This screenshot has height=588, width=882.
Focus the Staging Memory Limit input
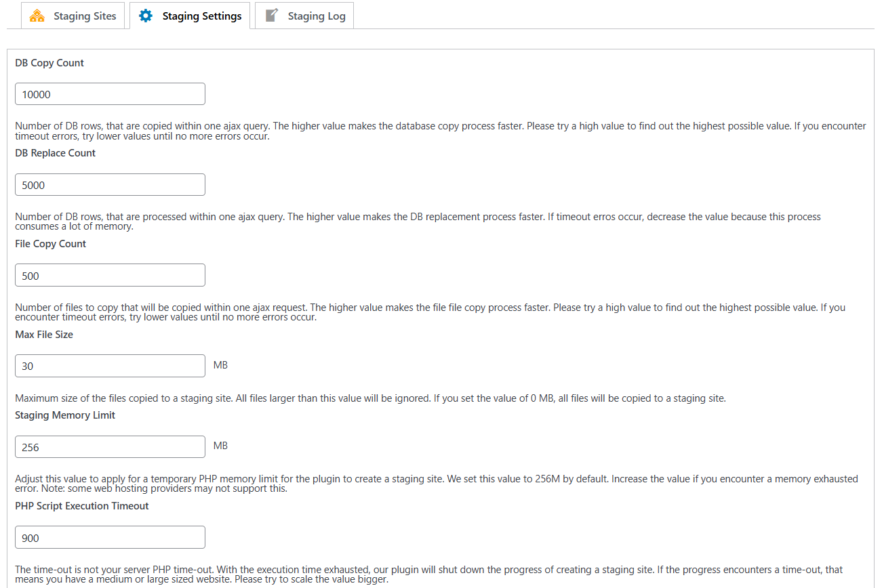[x=110, y=447]
